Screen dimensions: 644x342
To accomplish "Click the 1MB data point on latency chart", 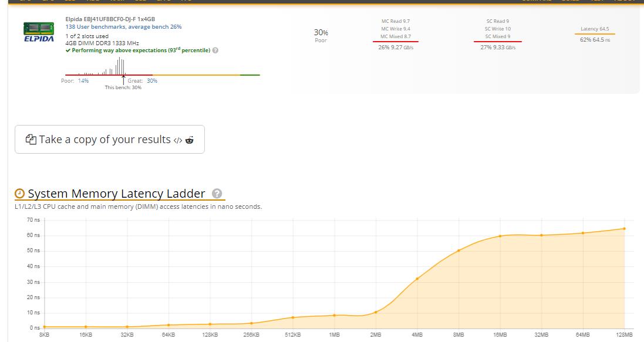I will (x=334, y=316).
